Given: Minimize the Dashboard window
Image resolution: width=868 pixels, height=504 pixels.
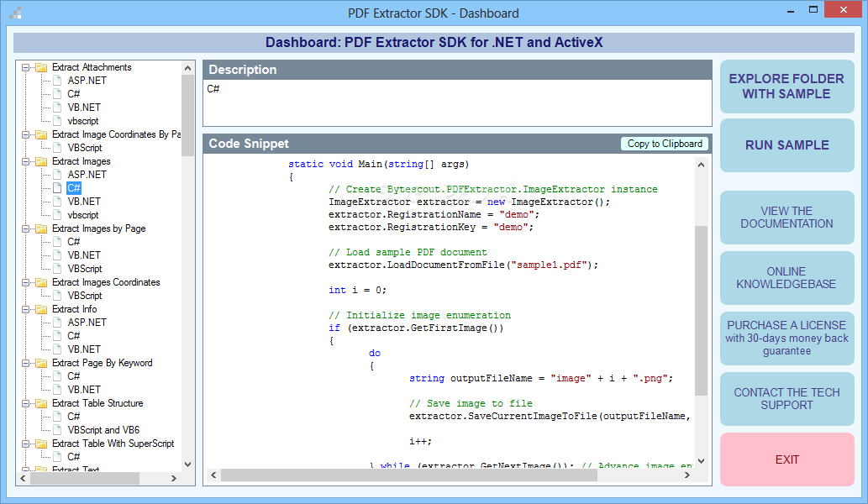Looking at the screenshot, I should point(791,11).
